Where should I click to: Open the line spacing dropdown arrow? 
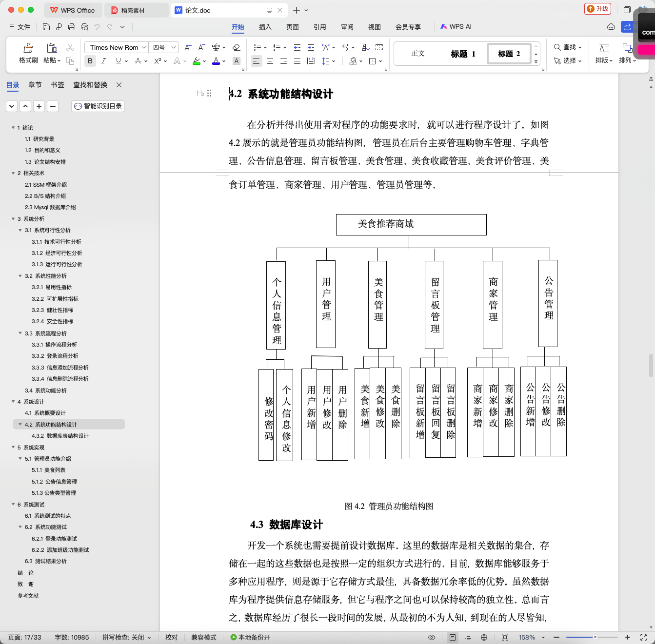[x=334, y=61]
